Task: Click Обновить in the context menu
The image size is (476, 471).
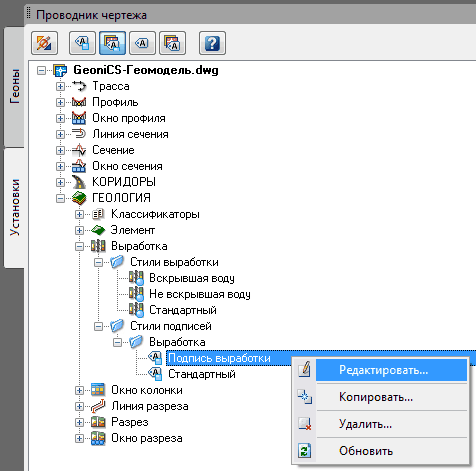Action: pos(366,451)
